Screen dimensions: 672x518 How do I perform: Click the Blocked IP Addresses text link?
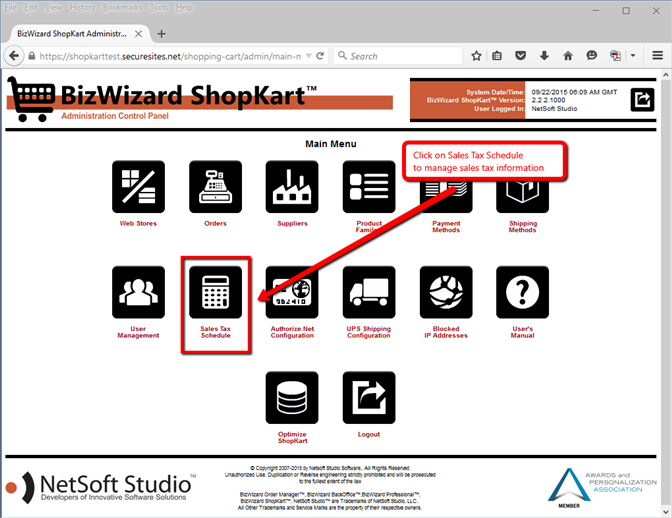click(x=446, y=332)
